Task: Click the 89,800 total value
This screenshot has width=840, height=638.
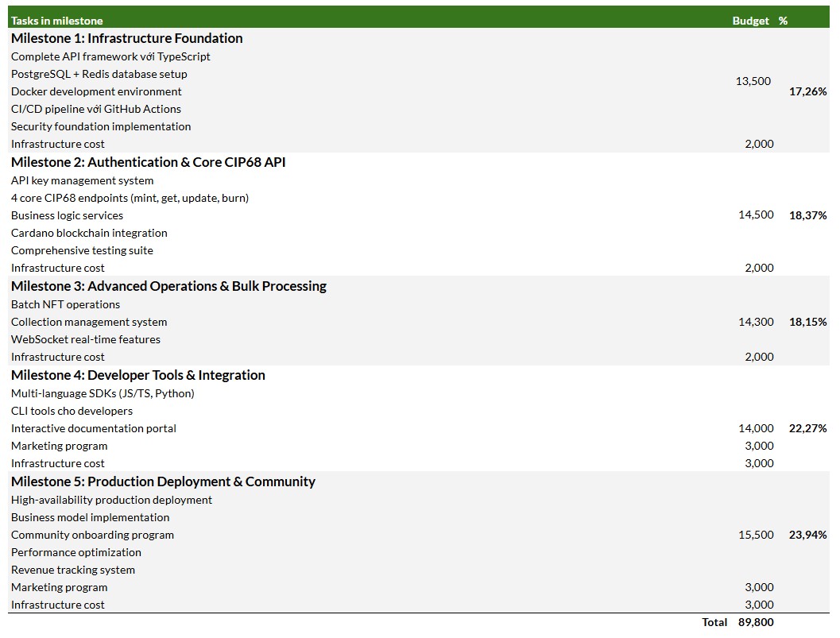Action: tap(756, 622)
